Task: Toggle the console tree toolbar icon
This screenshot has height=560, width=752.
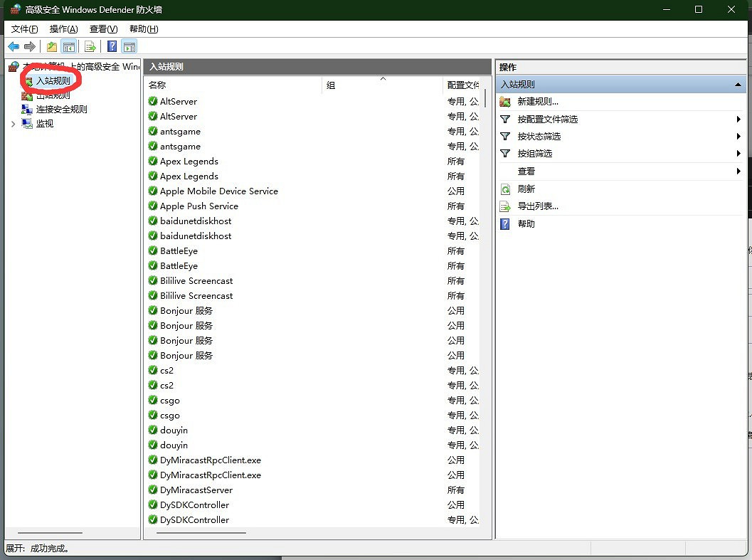Action: (x=69, y=47)
